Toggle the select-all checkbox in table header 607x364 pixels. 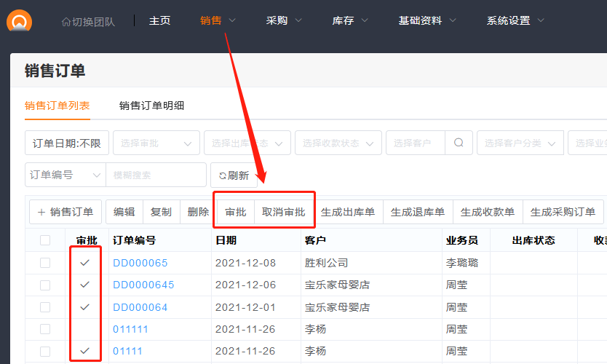coord(45,240)
